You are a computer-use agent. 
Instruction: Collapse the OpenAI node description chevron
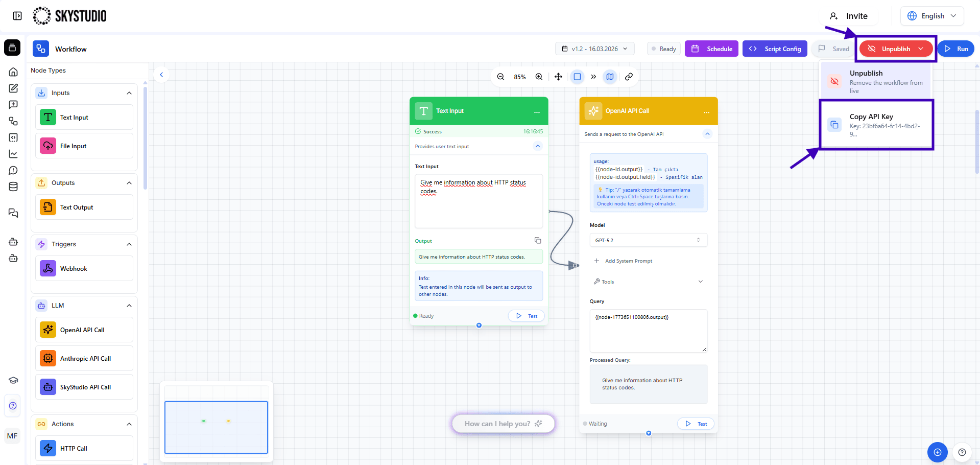pyautogui.click(x=707, y=134)
